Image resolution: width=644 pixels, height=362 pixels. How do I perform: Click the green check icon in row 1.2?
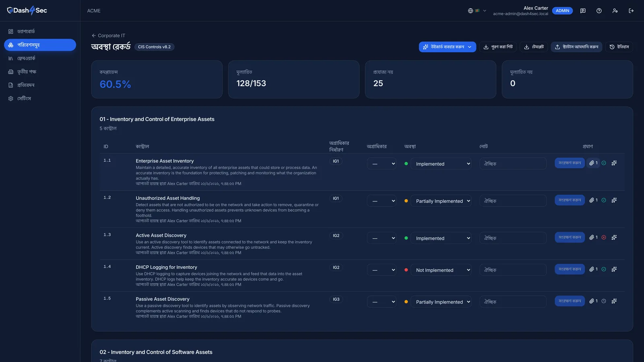tap(604, 200)
